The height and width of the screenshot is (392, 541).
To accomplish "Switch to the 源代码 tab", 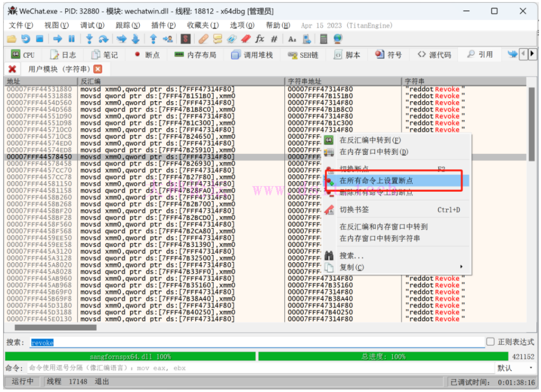I will click(x=435, y=55).
